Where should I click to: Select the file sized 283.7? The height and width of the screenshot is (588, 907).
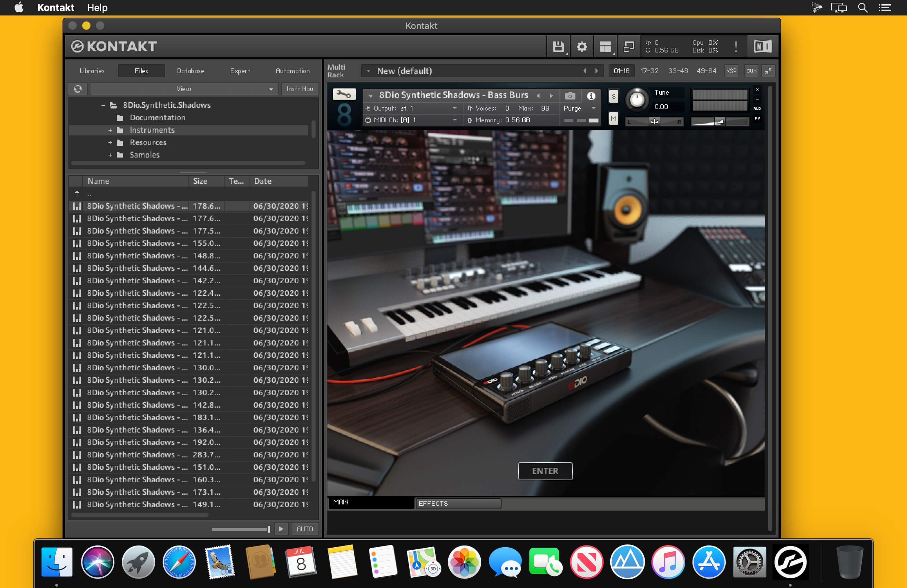[x=189, y=455]
